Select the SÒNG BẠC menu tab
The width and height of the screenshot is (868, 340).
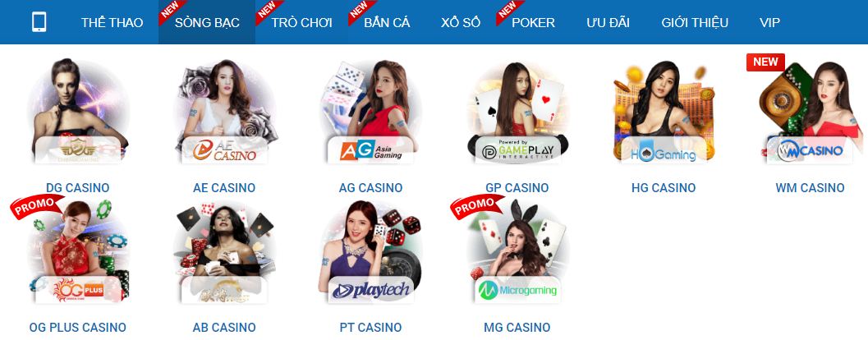207,23
